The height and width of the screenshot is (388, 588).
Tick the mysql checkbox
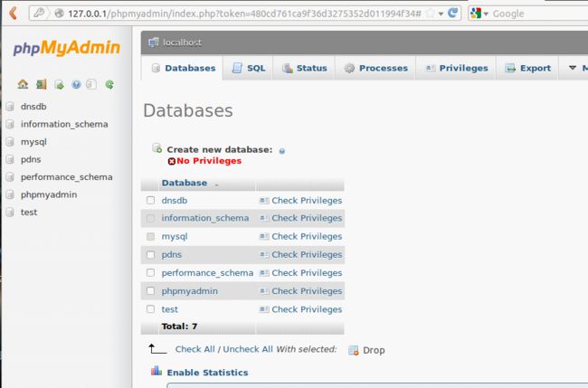coord(151,236)
